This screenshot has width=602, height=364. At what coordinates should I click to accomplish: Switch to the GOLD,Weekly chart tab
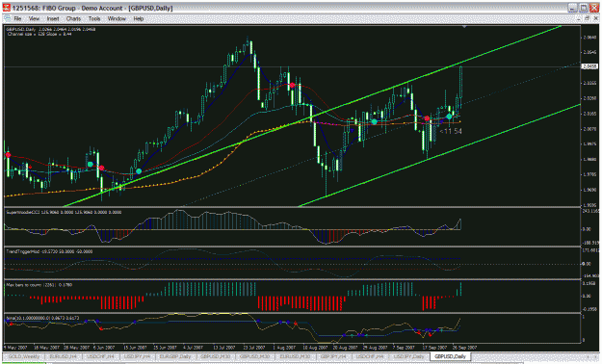coord(24,356)
